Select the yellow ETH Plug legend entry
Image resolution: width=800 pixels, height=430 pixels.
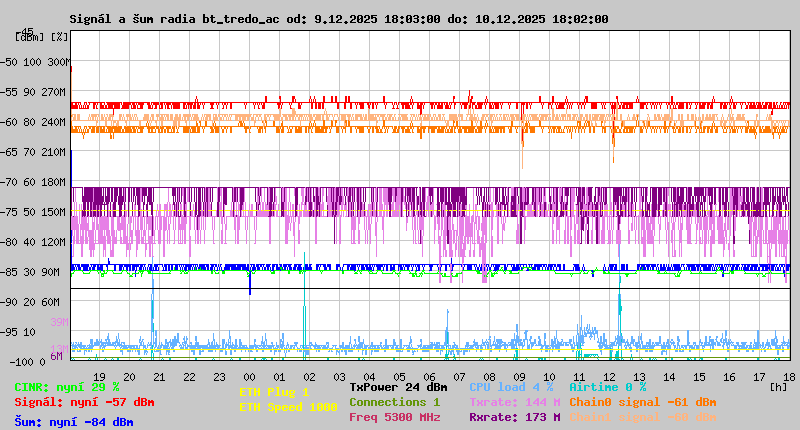click(x=274, y=392)
